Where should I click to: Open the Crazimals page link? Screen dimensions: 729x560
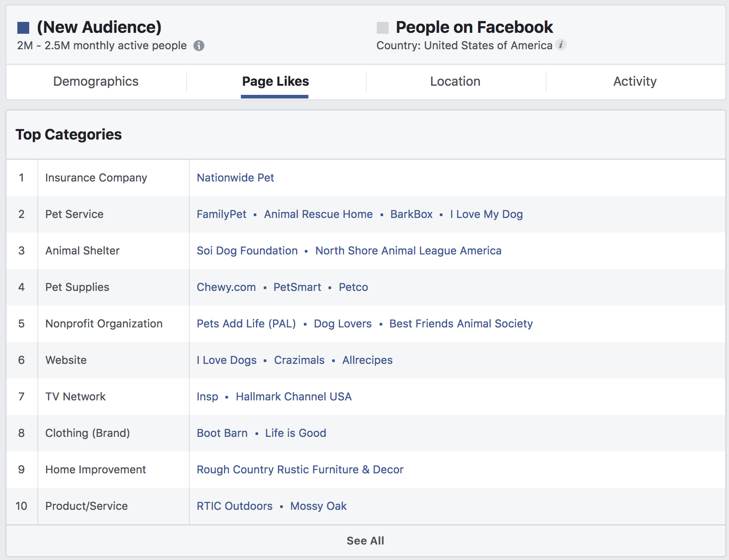(x=299, y=360)
